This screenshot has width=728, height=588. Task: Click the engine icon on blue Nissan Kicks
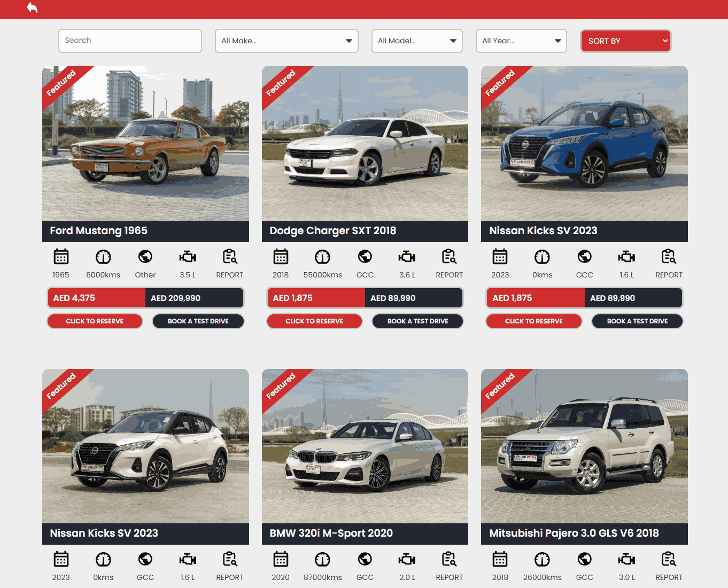627,257
